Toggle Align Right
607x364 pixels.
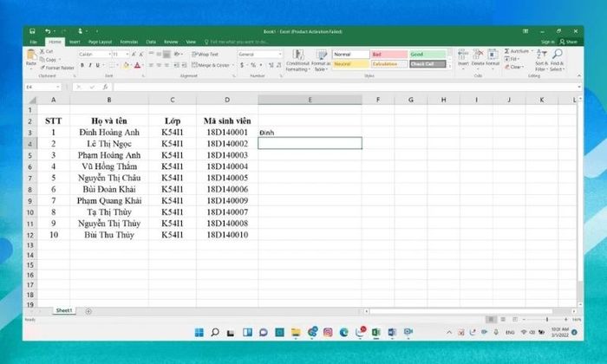pos(166,65)
